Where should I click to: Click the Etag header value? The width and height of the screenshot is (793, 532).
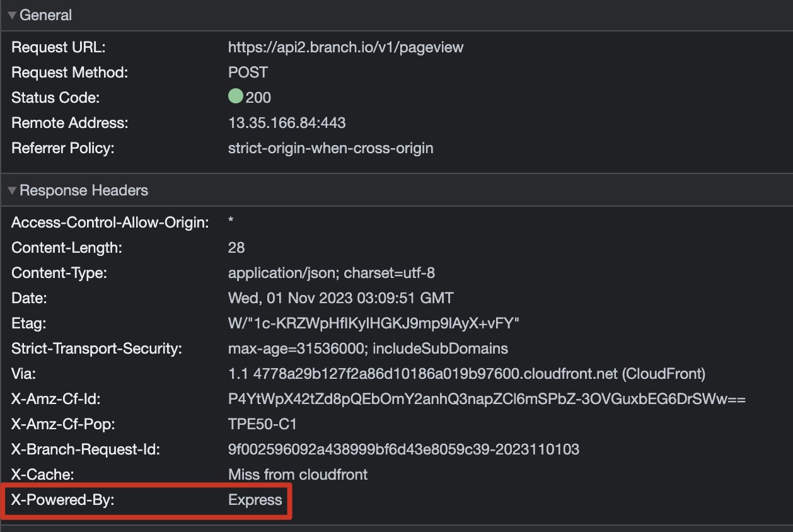coord(373,323)
